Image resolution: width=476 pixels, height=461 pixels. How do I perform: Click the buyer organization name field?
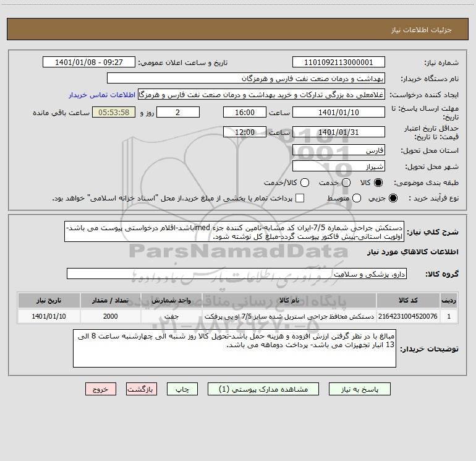point(246,78)
